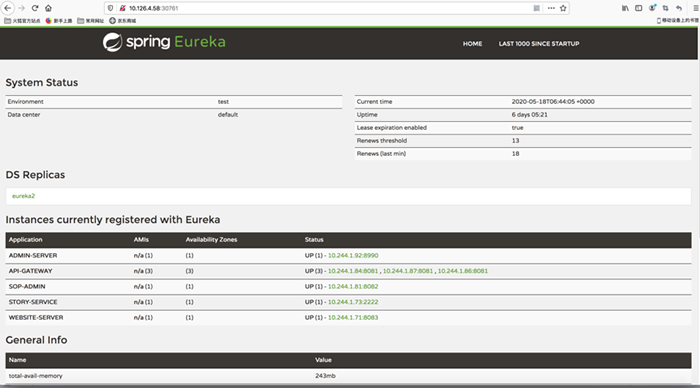Image resolution: width=700 pixels, height=388 pixels.
Task: Open mobile device bookmarks at right
Action: click(678, 21)
